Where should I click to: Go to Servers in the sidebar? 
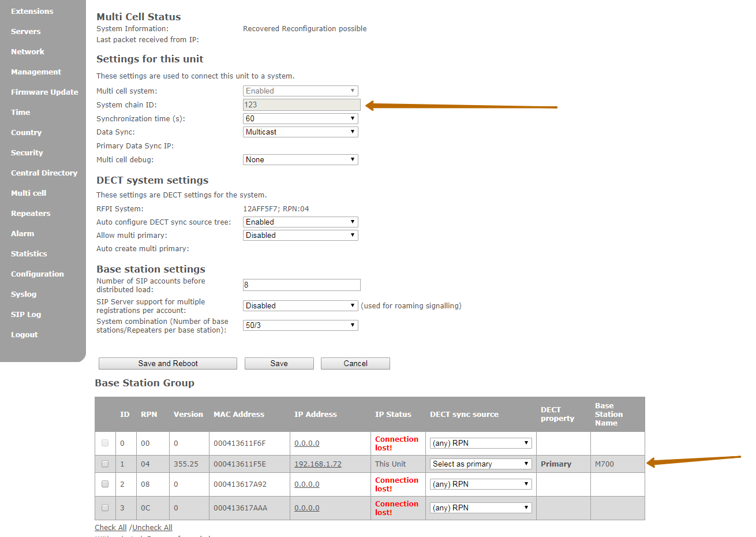(x=26, y=31)
